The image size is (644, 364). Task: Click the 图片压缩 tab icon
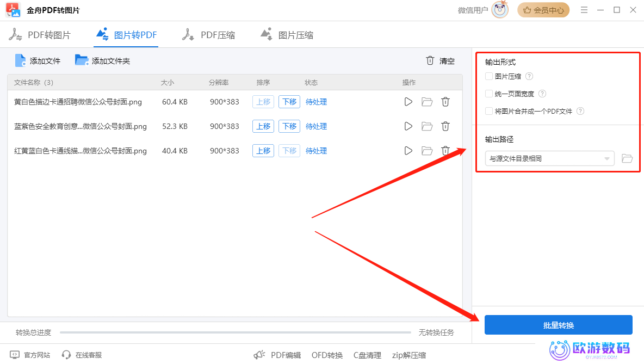pyautogui.click(x=267, y=34)
